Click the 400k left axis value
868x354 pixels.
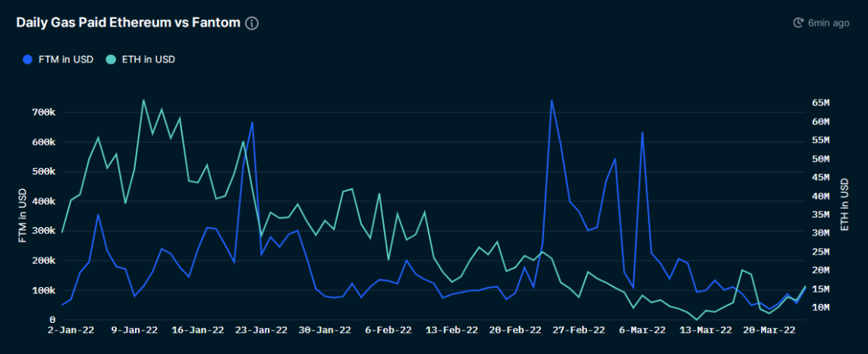click(x=44, y=201)
